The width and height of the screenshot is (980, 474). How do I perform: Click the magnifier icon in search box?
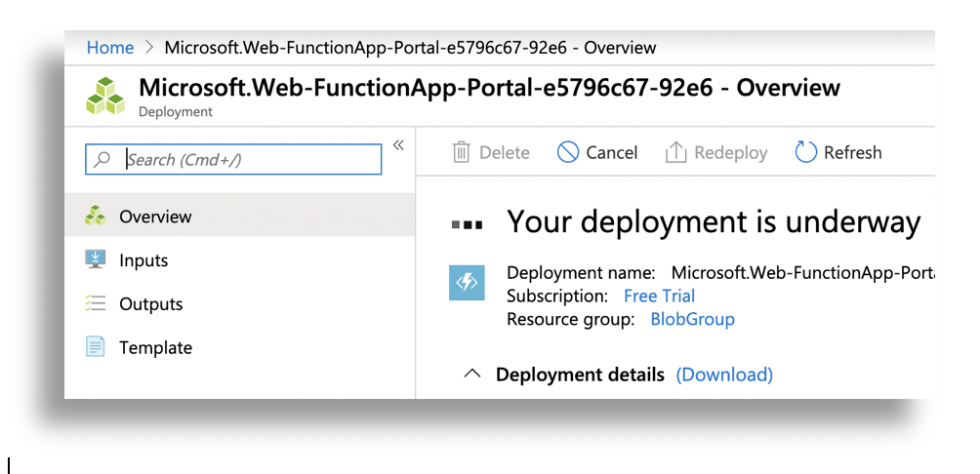(x=102, y=159)
